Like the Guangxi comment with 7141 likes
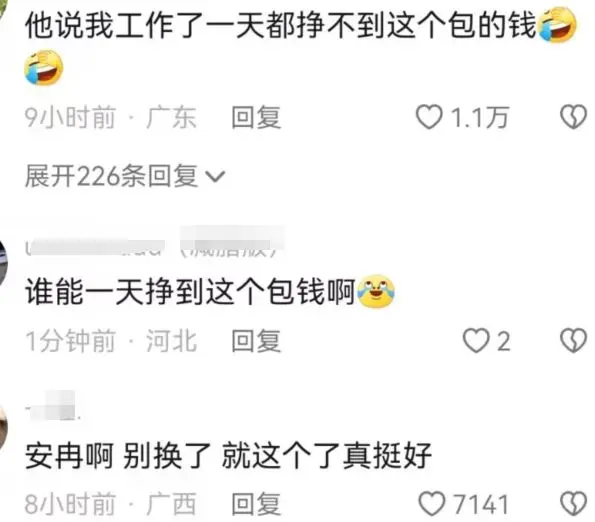Image resolution: width=595 pixels, height=522 pixels. click(x=432, y=504)
